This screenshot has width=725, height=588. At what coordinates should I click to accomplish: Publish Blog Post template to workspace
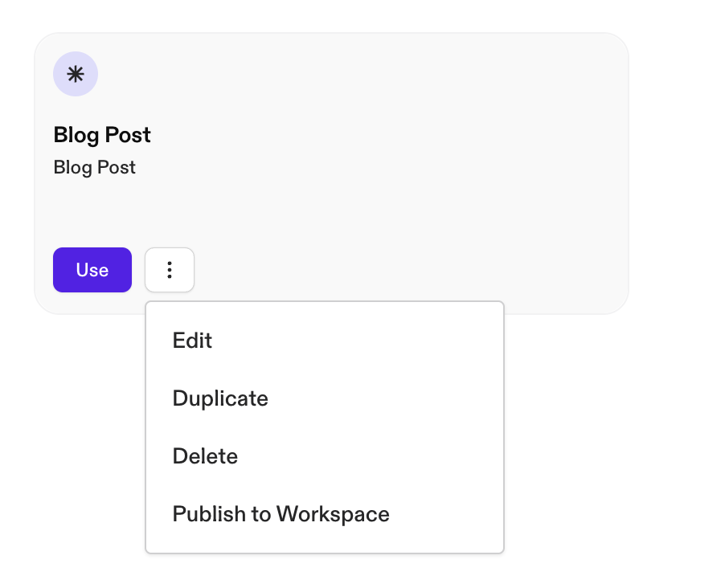click(281, 514)
